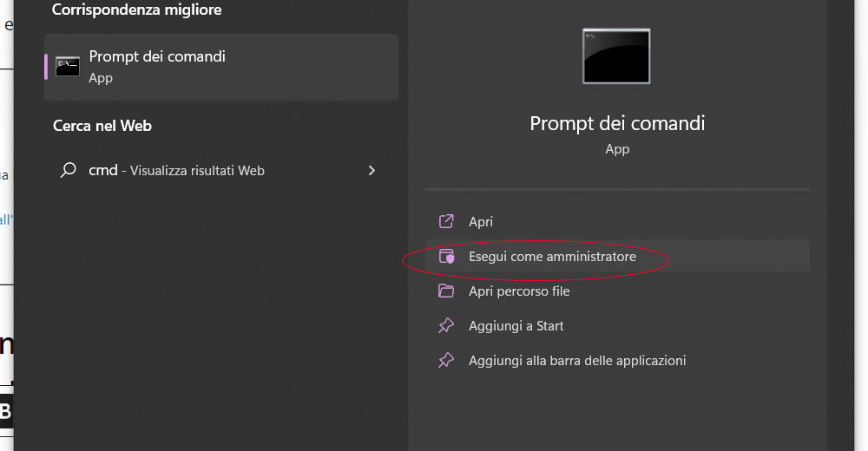Image resolution: width=868 pixels, height=451 pixels.
Task: Open cmd - Visualizza risultati Web text
Action: click(x=176, y=171)
